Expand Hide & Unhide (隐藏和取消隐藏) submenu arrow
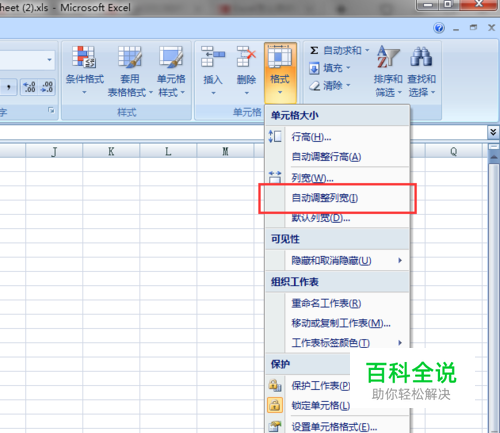 click(400, 260)
